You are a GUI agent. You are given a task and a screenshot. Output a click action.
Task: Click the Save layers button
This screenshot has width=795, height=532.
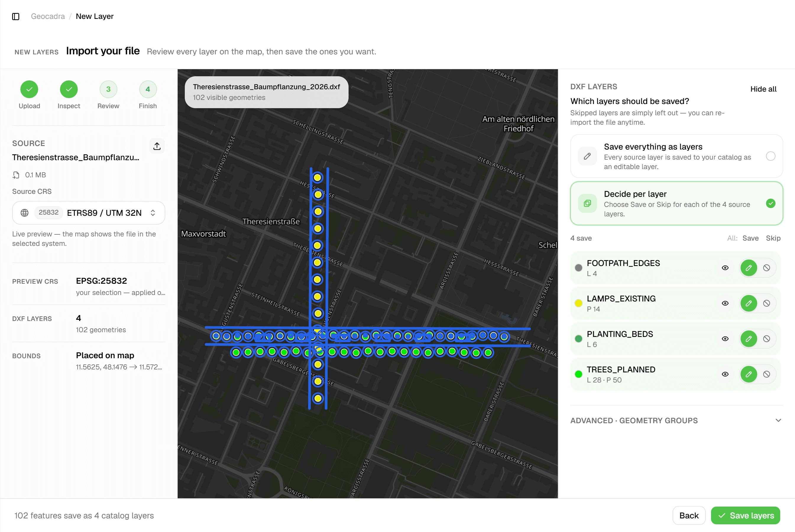click(745, 515)
